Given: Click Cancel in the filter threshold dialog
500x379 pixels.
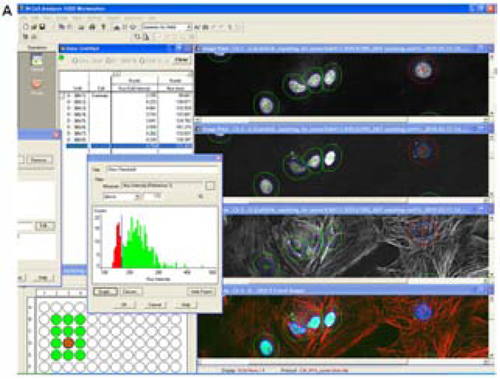Looking at the screenshot, I should 155,305.
